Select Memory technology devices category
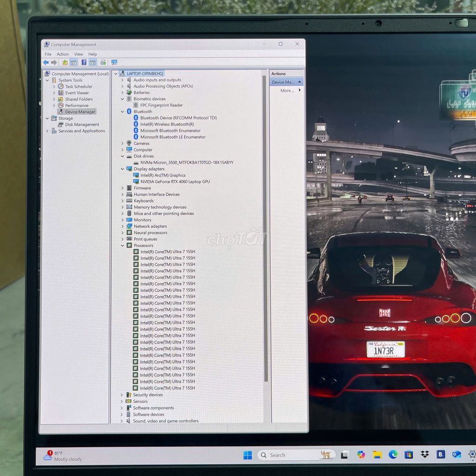The width and height of the screenshot is (476, 476). 160,207
